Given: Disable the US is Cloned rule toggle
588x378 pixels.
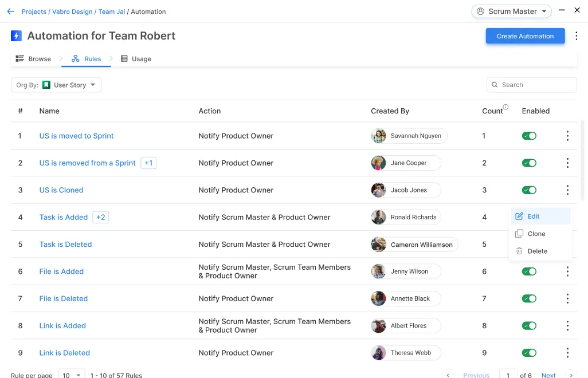Looking at the screenshot, I should 529,190.
